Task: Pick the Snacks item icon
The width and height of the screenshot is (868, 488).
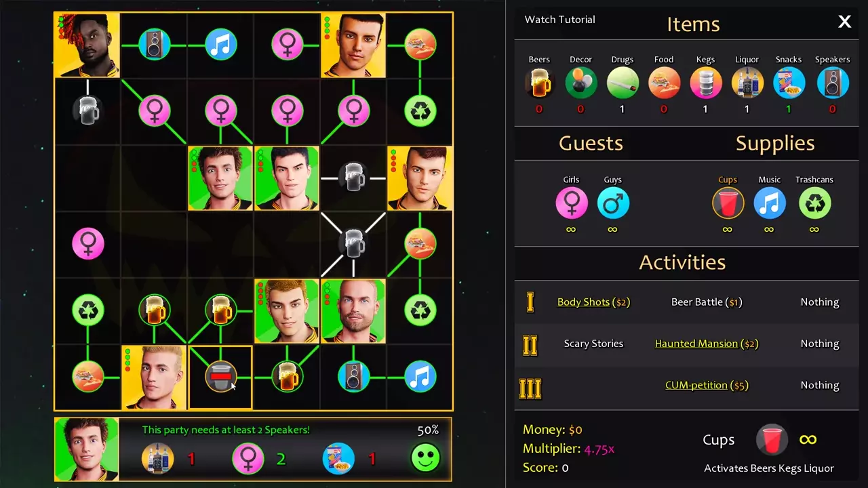Action: click(x=789, y=83)
